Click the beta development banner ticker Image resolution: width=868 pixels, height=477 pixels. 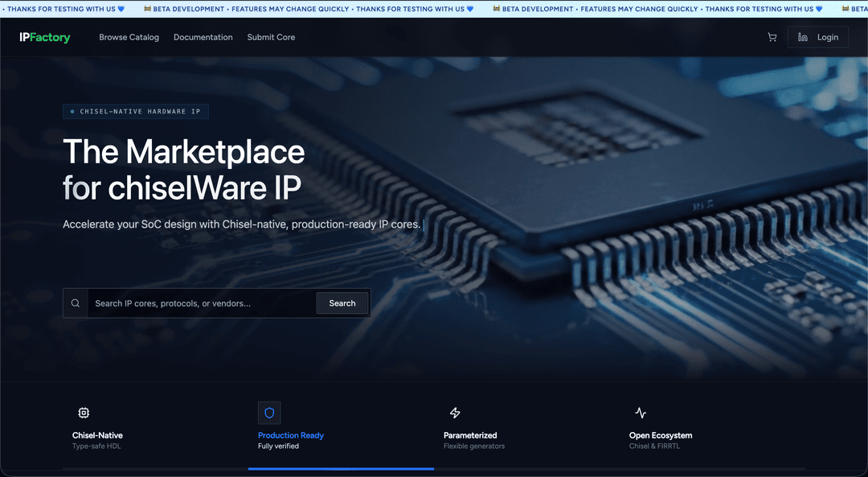434,9
